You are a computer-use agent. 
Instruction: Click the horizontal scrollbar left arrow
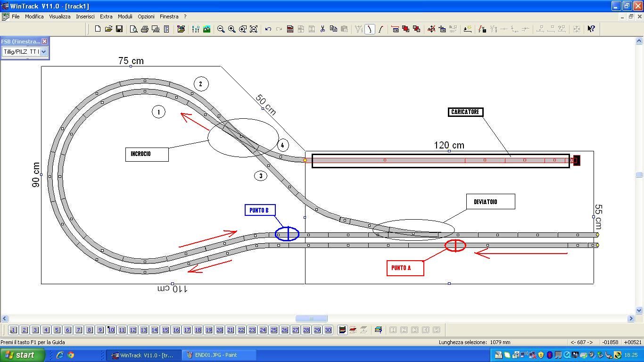click(x=4, y=319)
